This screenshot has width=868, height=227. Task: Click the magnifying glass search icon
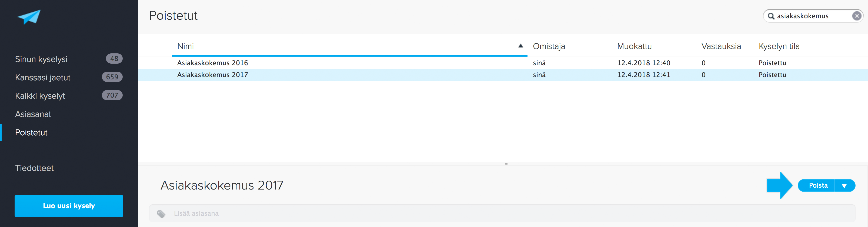(771, 16)
